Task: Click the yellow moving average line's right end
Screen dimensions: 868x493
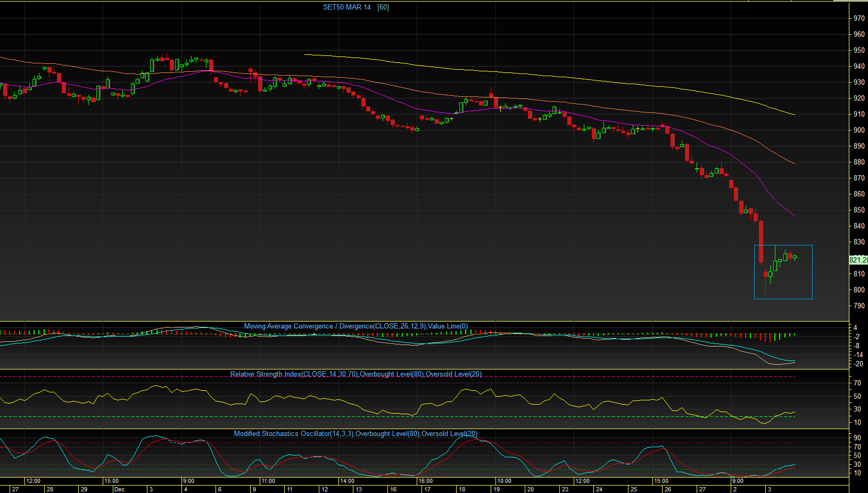Action: (794, 114)
